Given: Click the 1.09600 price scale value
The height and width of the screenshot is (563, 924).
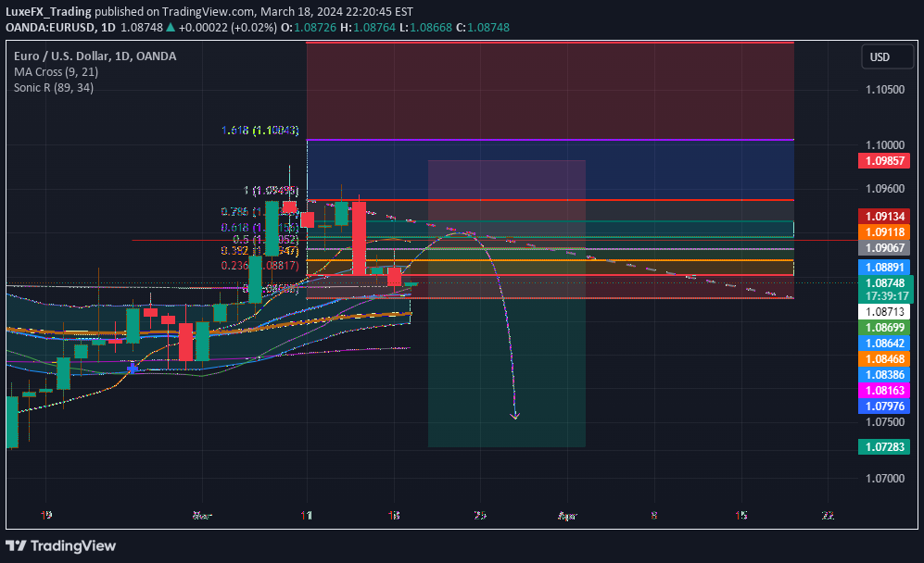Looking at the screenshot, I should pos(885,189).
